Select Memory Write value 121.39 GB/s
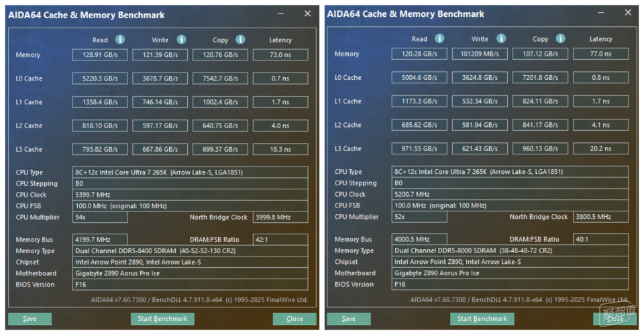644x335 pixels. click(160, 55)
